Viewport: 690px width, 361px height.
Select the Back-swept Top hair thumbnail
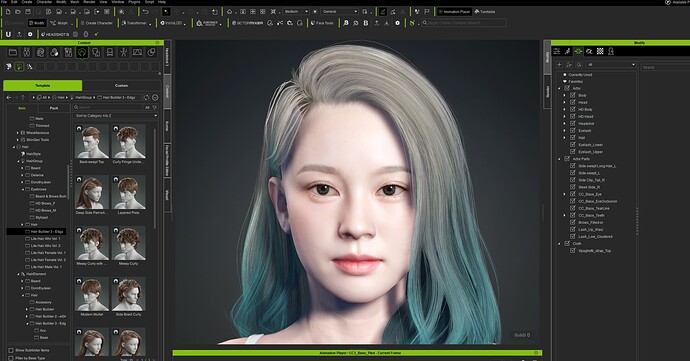tap(92, 141)
